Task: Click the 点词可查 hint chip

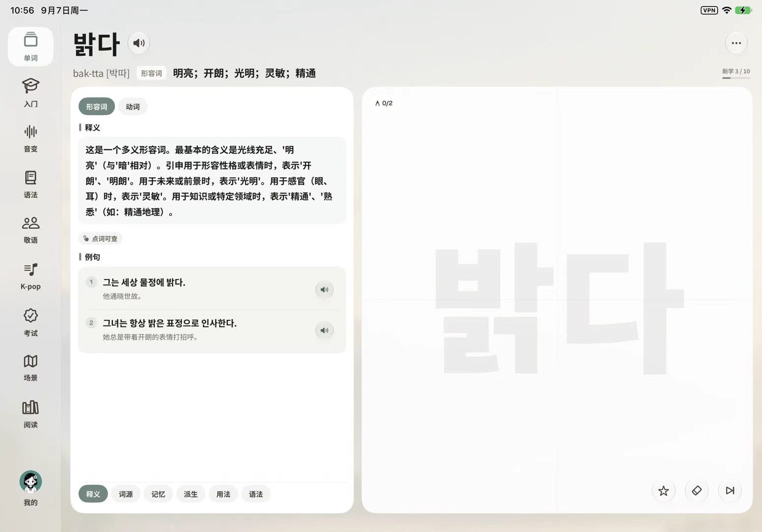Action: click(101, 238)
